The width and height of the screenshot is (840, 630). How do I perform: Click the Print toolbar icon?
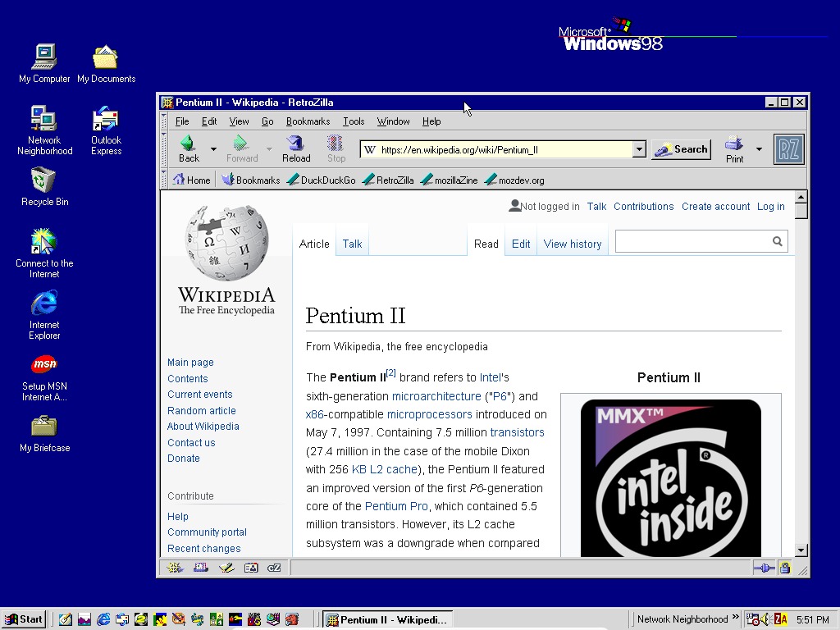click(x=733, y=148)
